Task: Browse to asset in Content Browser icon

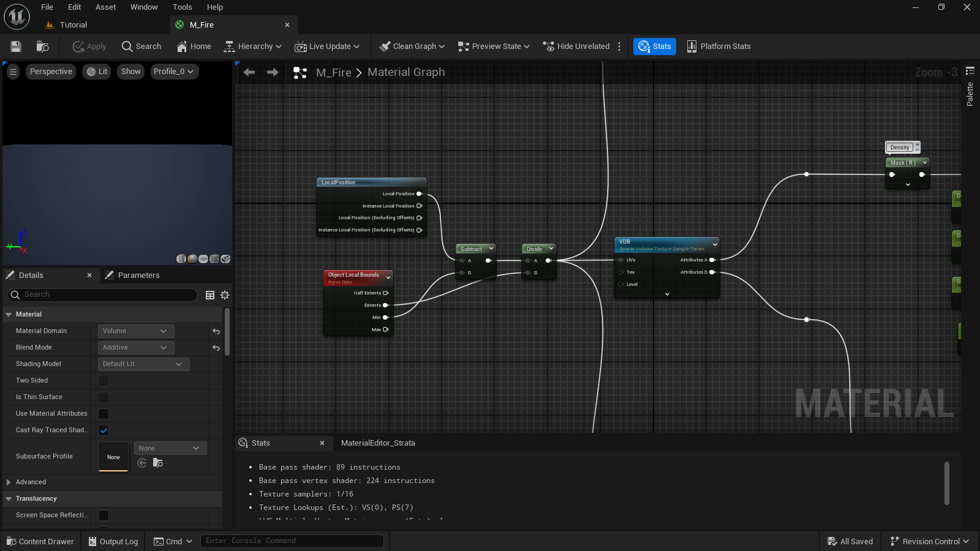Action: (x=42, y=47)
